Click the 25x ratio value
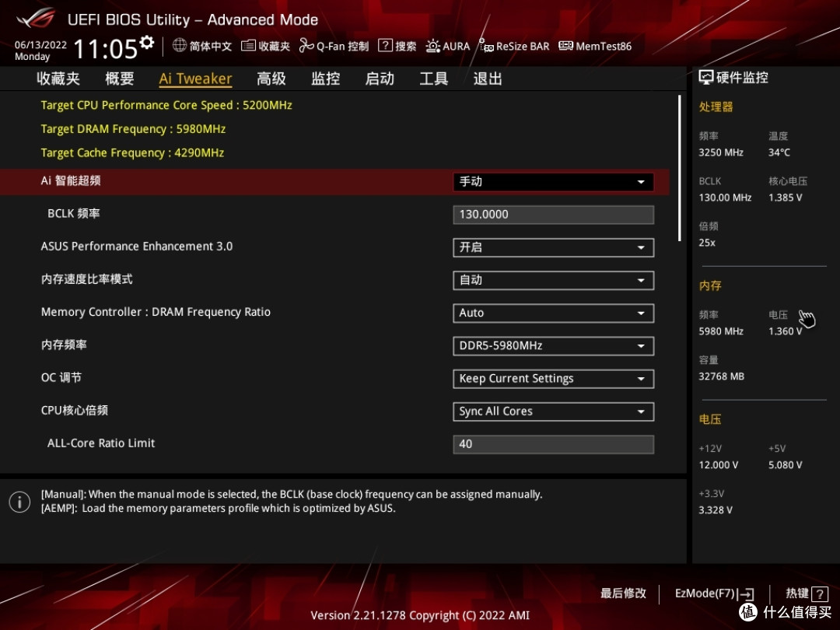 (x=706, y=243)
